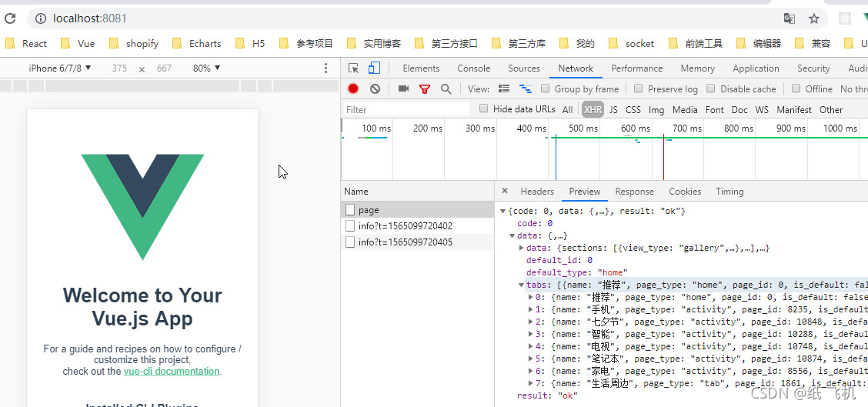Switch to Sources panel tab

[x=524, y=68]
